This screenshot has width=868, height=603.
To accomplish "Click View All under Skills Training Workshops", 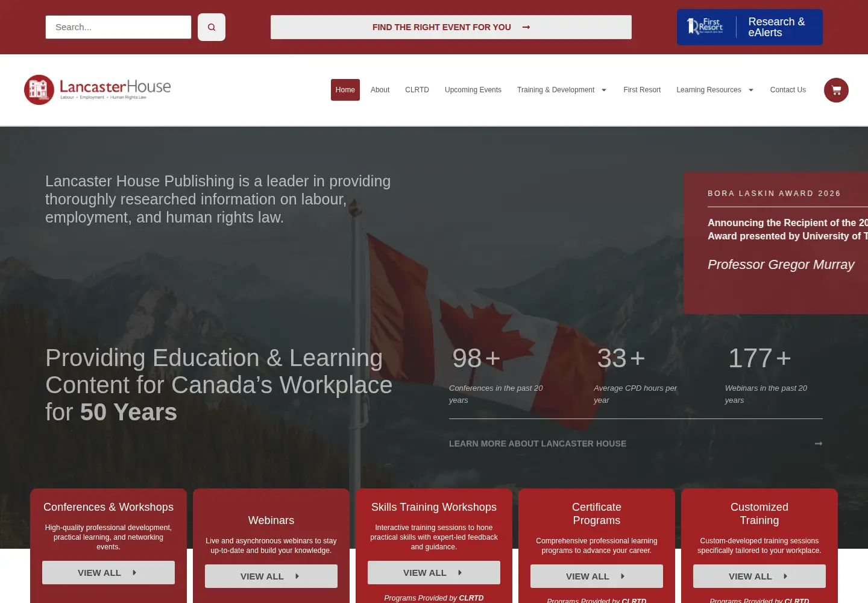I will click(x=434, y=573).
